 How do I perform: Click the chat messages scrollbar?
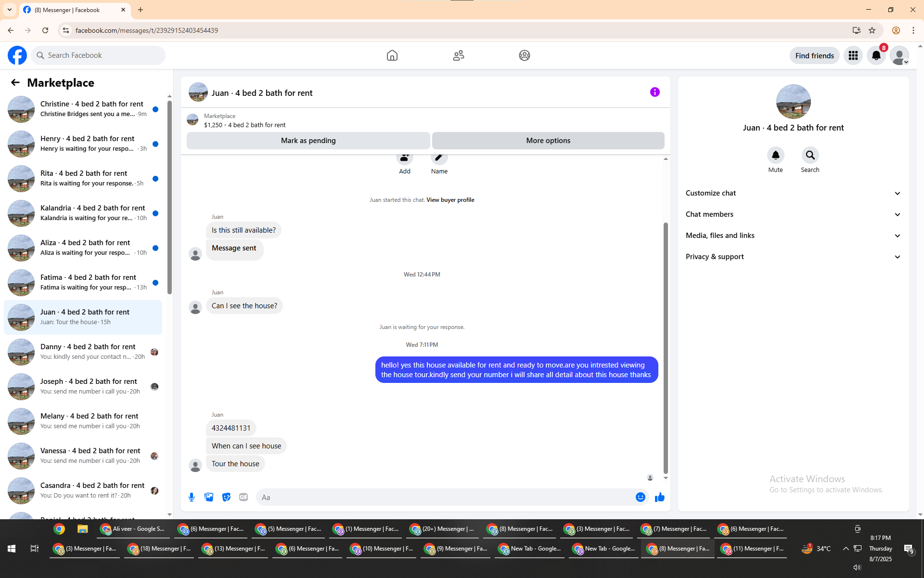(666, 348)
